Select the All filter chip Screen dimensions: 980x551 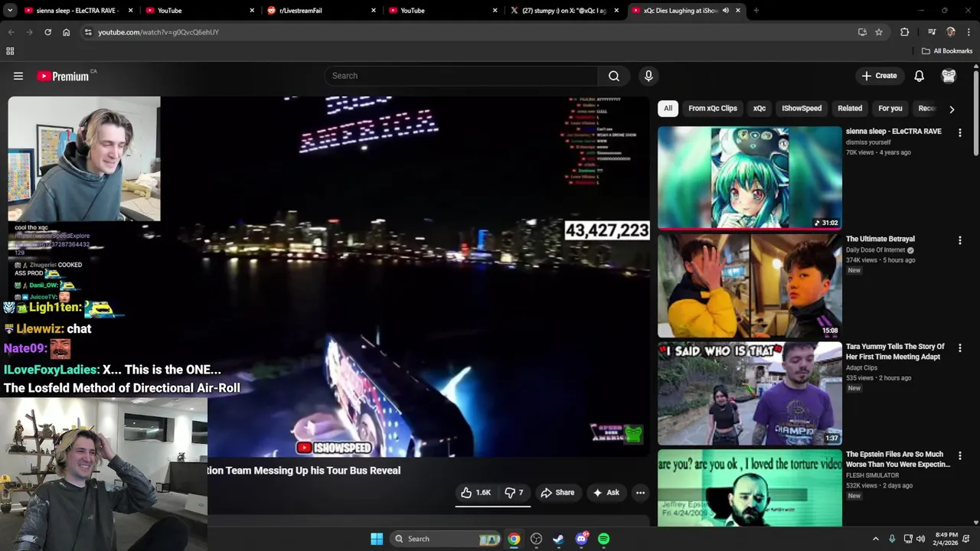668,109
